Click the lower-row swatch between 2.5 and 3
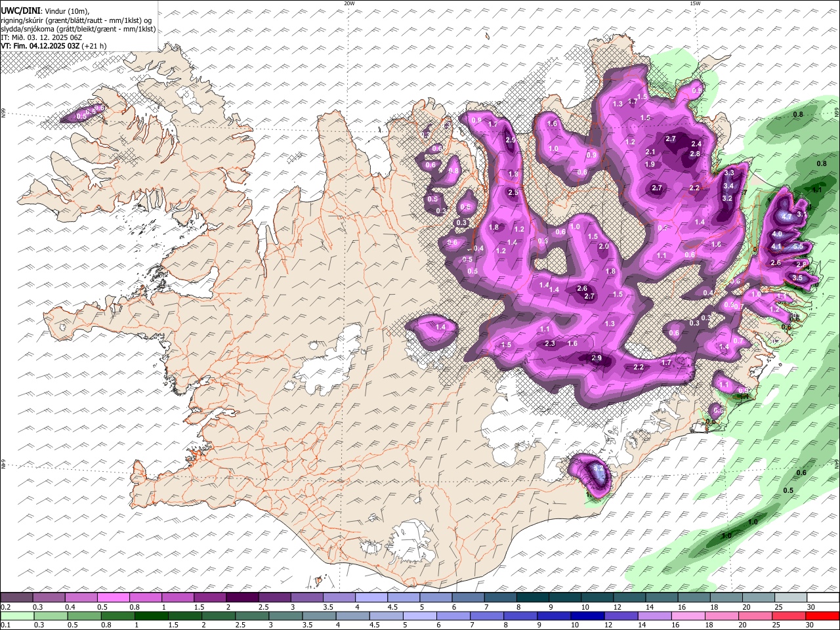840x630 pixels. (252, 616)
